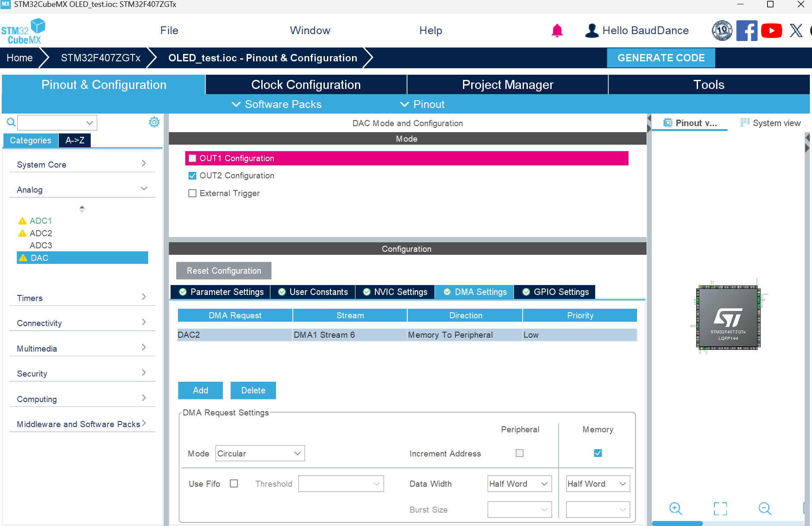The width and height of the screenshot is (812, 526).
Task: Open the 10-year anniversary badge icon
Action: coord(722,31)
